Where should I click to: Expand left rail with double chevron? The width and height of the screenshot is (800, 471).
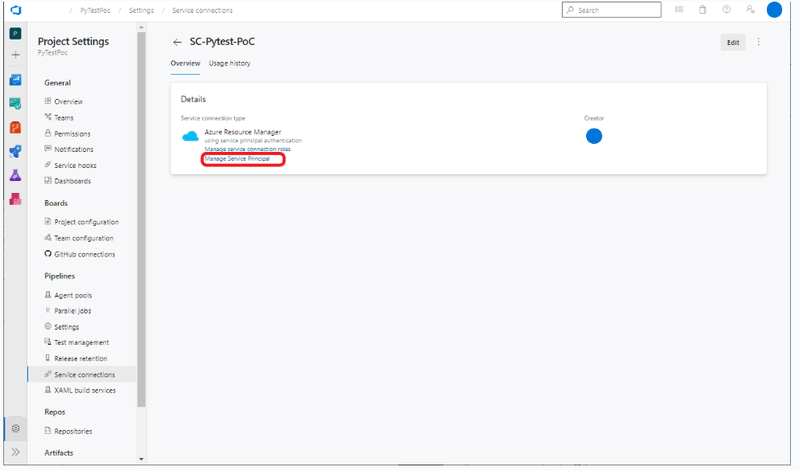coord(15,452)
